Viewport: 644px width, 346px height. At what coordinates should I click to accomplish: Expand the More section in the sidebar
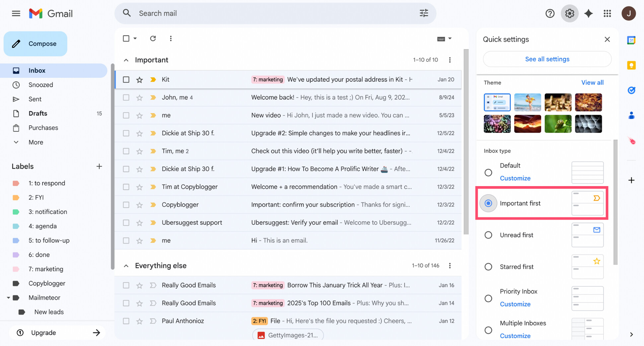(x=35, y=142)
